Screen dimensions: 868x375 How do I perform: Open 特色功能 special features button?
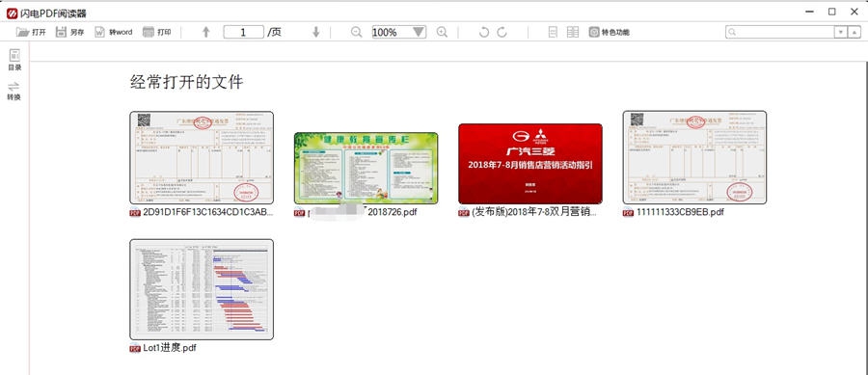609,32
